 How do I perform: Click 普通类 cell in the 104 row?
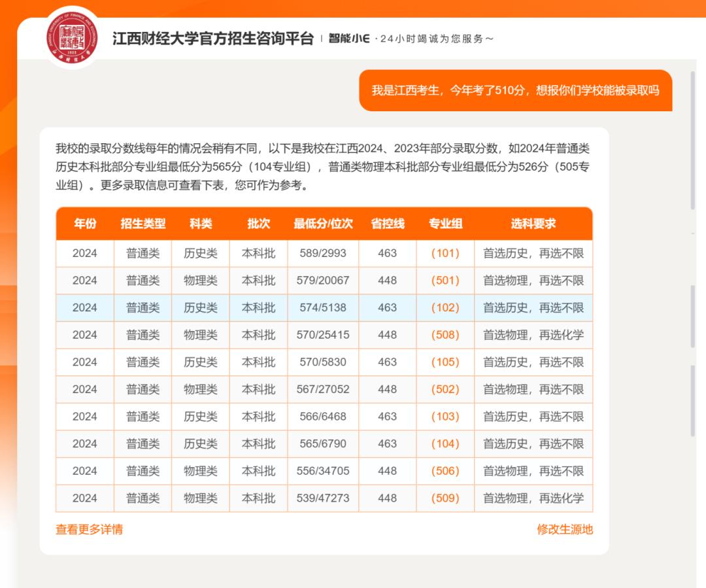tap(143, 444)
